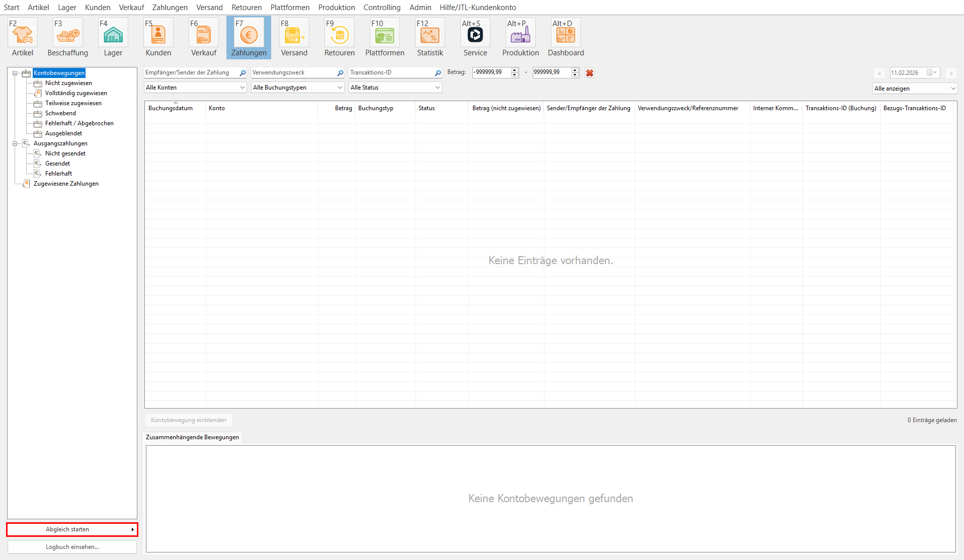This screenshot has width=964, height=560.
Task: Click the Logbuch einsehen button
Action: pyautogui.click(x=72, y=547)
